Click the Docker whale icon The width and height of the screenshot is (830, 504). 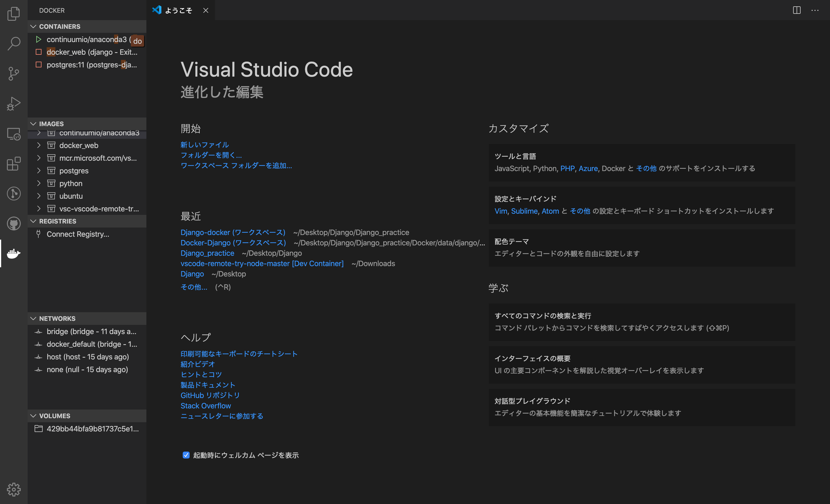click(x=14, y=253)
